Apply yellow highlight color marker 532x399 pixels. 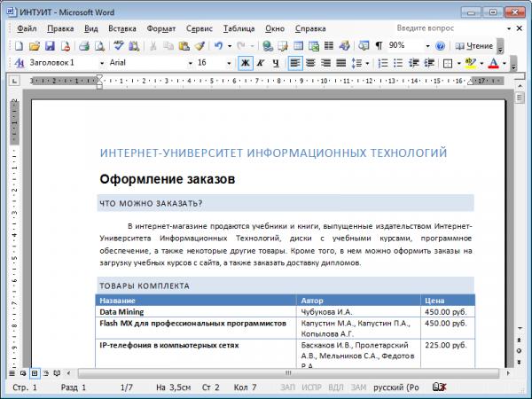(471, 63)
